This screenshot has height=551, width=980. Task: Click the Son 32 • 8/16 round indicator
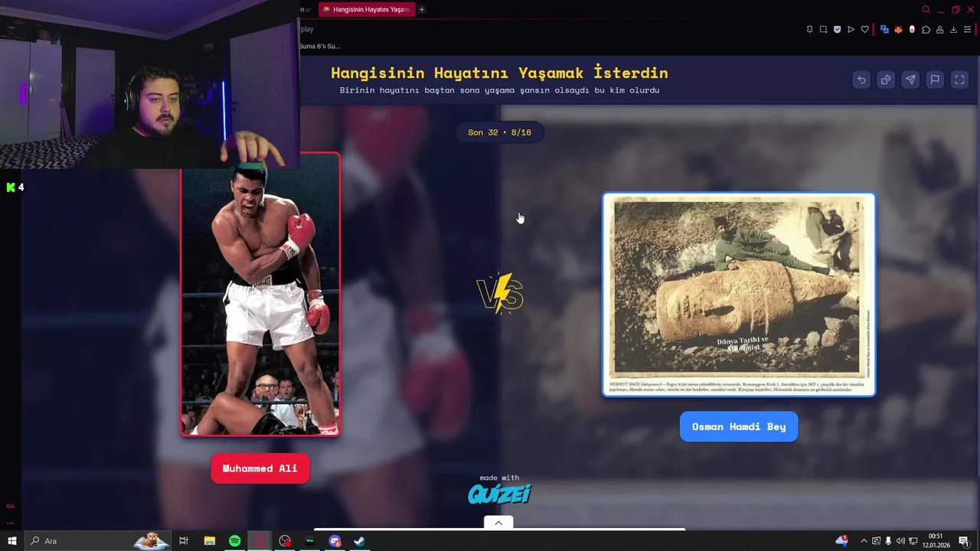tap(499, 132)
